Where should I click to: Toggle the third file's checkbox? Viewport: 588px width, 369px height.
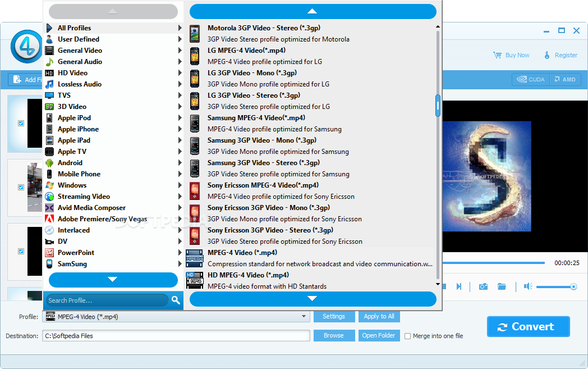click(21, 252)
